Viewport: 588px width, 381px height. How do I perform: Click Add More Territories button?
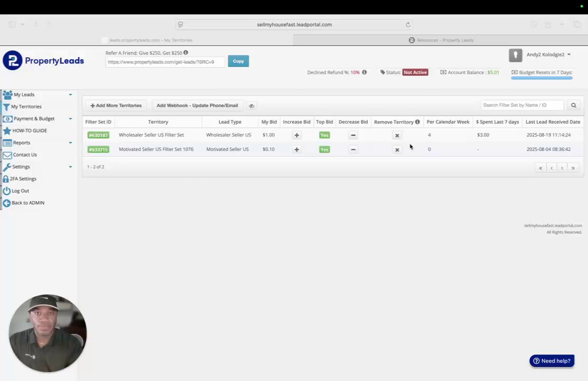click(116, 106)
